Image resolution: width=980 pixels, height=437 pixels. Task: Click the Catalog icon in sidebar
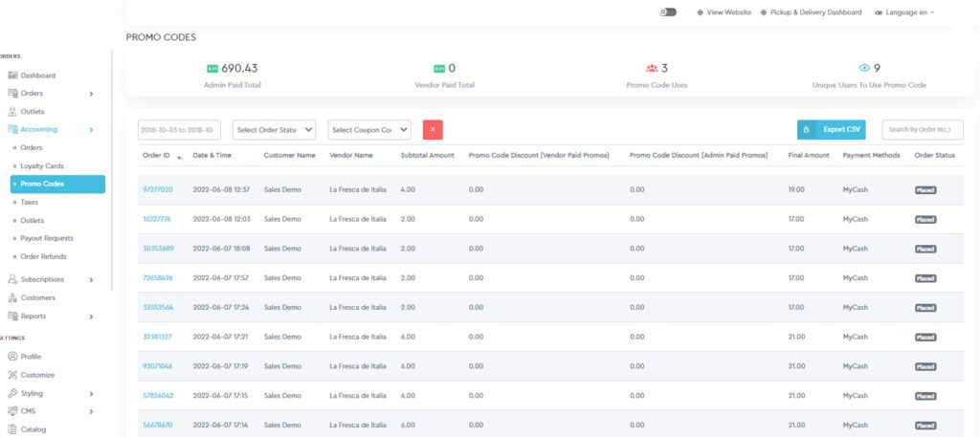(12, 429)
